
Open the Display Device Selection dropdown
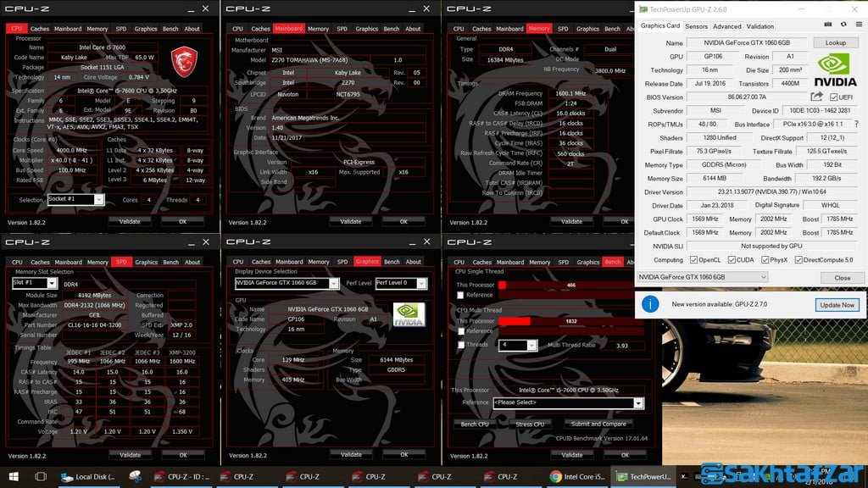click(287, 283)
